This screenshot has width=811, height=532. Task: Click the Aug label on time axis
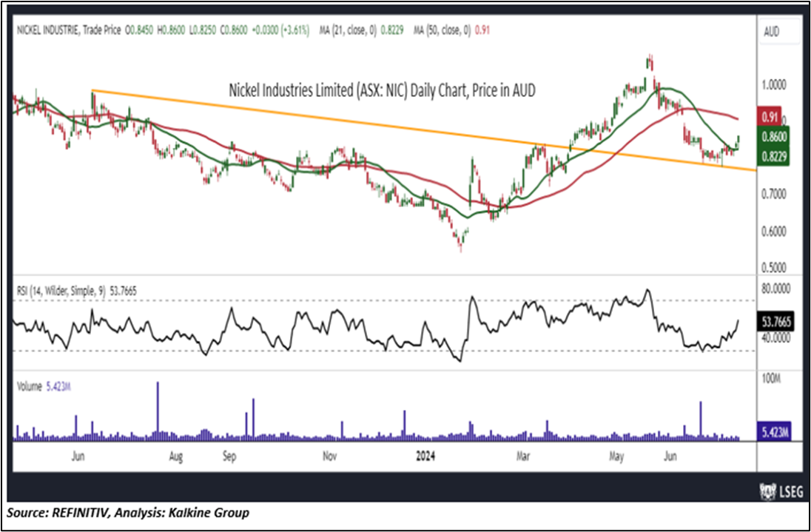tap(175, 457)
